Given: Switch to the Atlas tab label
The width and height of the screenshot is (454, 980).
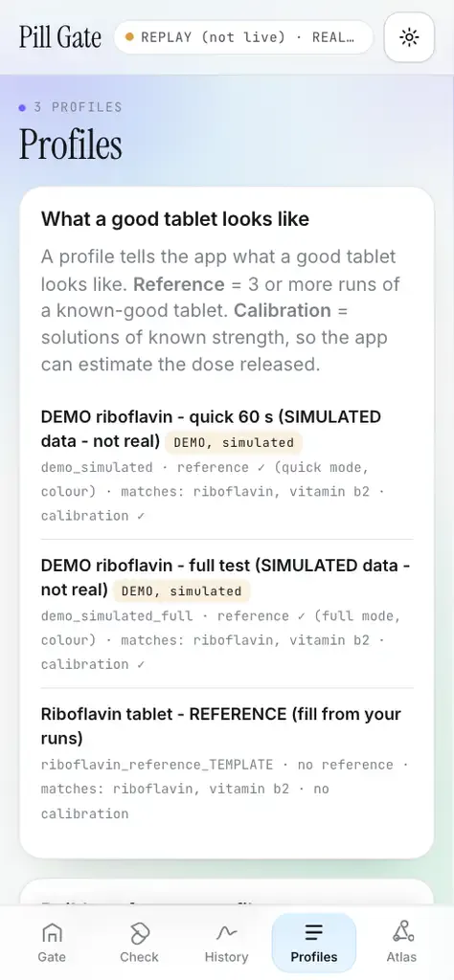Looking at the screenshot, I should (401, 957).
